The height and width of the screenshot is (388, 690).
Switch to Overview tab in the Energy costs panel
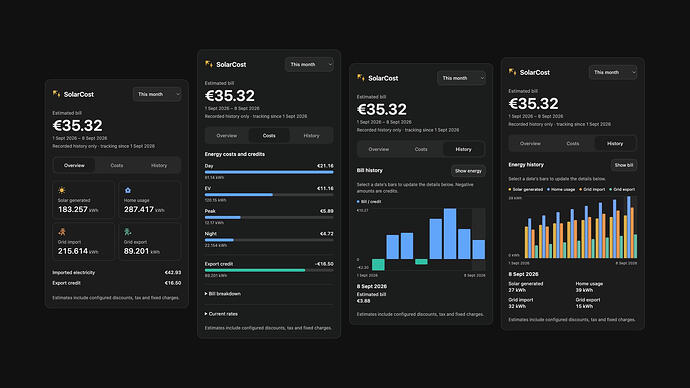coord(227,135)
